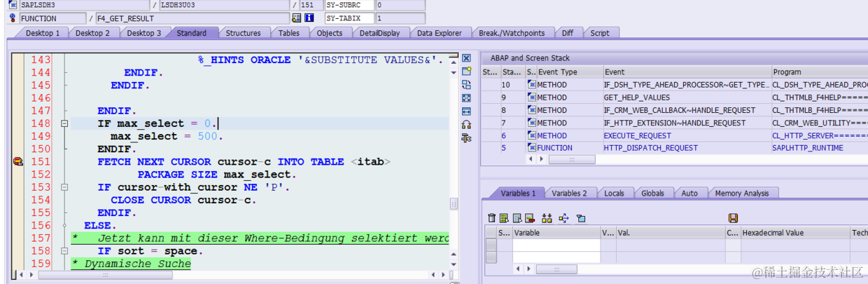Image resolution: width=868 pixels, height=284 pixels.
Task: Click the Hexadecimal Value column header
Action: pos(794,233)
